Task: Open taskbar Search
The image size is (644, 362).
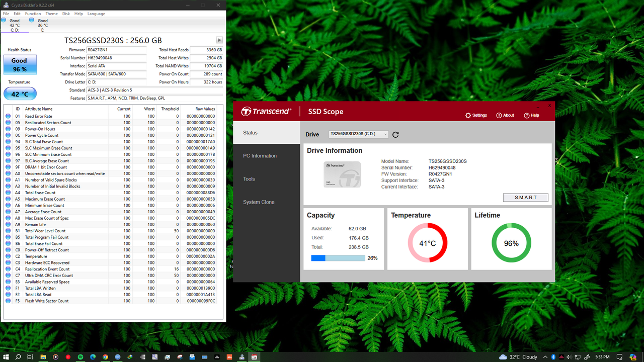Action: pos(18,357)
